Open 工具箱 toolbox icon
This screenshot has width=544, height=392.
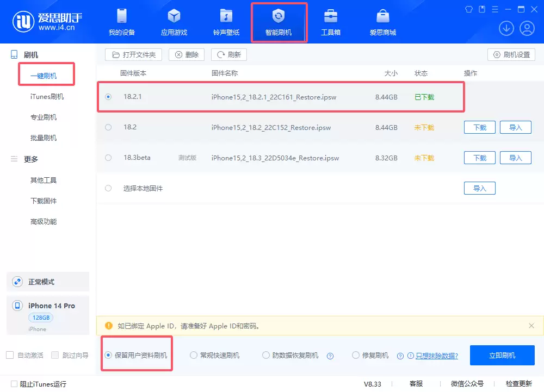pos(330,16)
